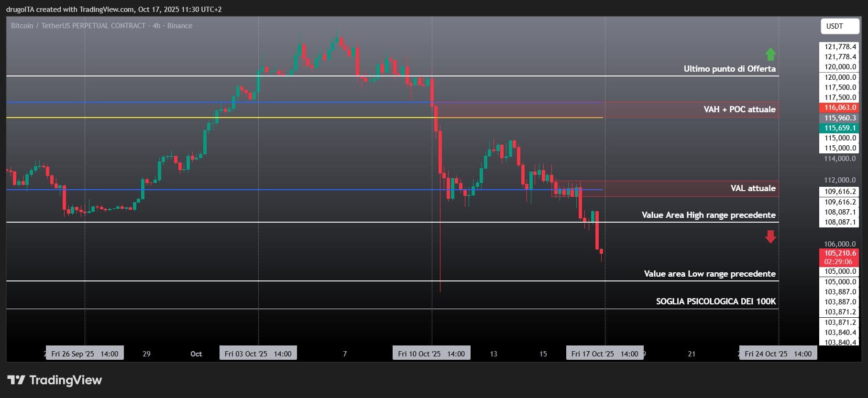This screenshot has width=868, height=398.
Task: Click the 'Fri 10 Oct '25 14:00' date marker
Action: pyautogui.click(x=431, y=354)
